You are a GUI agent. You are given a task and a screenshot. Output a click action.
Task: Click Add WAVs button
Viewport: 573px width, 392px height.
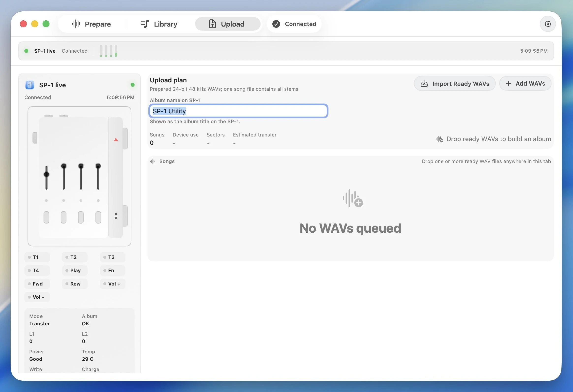coord(525,84)
